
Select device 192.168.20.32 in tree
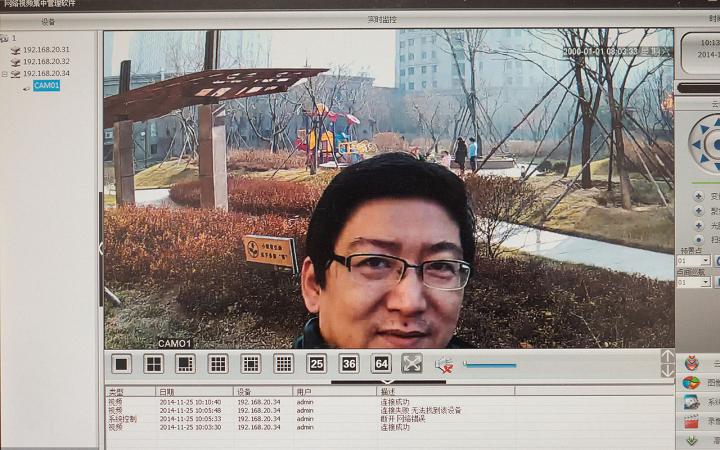(46, 62)
